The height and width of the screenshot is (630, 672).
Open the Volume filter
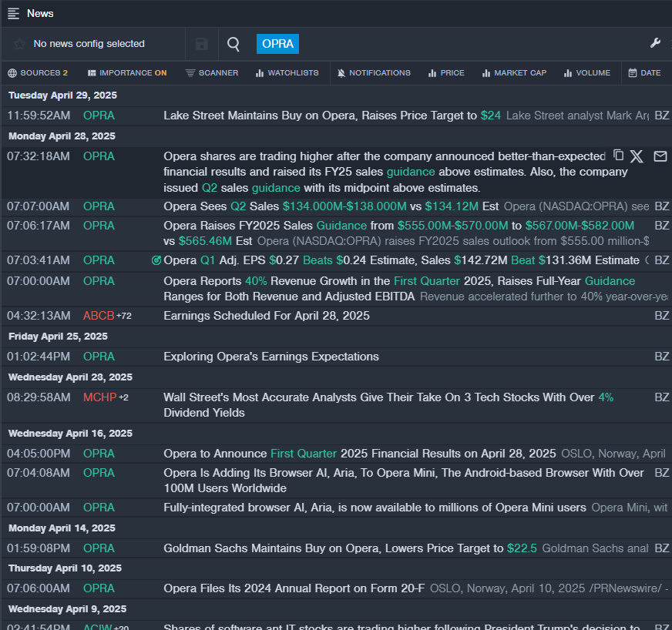[587, 73]
